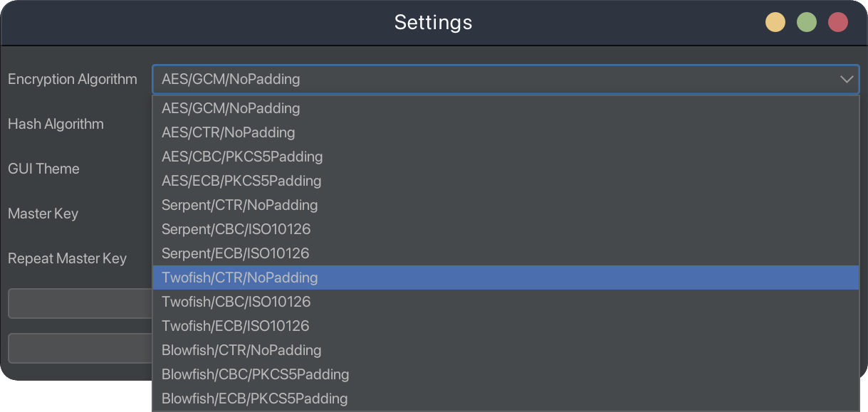Screen dimensions: 868x412
Task: Select Serpent/CBC/ISO10126 from the list
Action: (x=236, y=230)
